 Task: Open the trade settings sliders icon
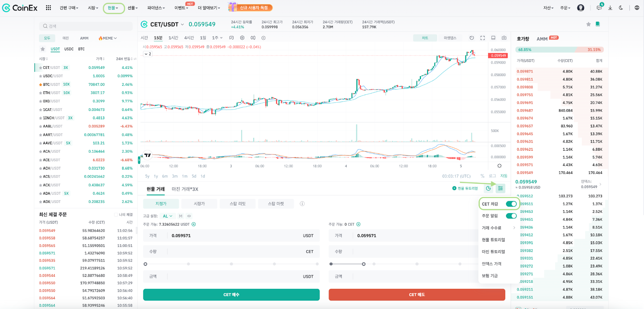tap(500, 188)
